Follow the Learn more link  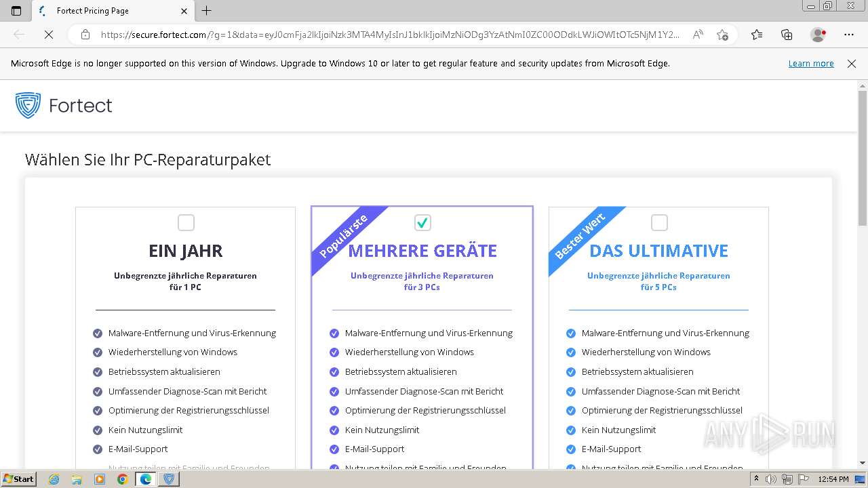point(811,64)
